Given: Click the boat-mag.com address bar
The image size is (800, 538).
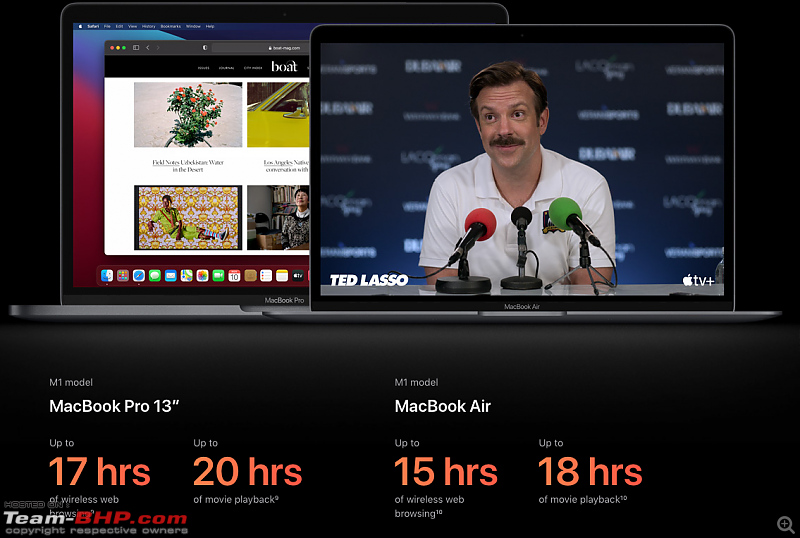Looking at the screenshot, I should [261, 47].
